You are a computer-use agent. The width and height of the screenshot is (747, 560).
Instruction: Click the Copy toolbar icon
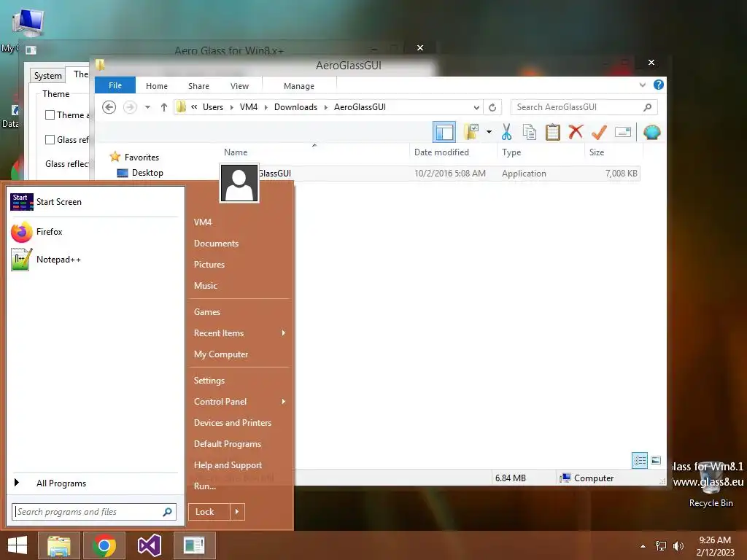coord(530,132)
